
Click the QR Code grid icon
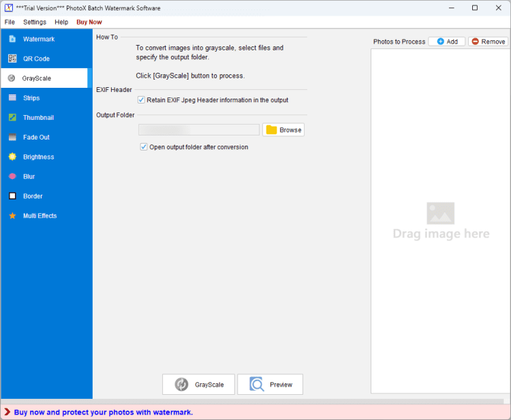click(x=12, y=59)
